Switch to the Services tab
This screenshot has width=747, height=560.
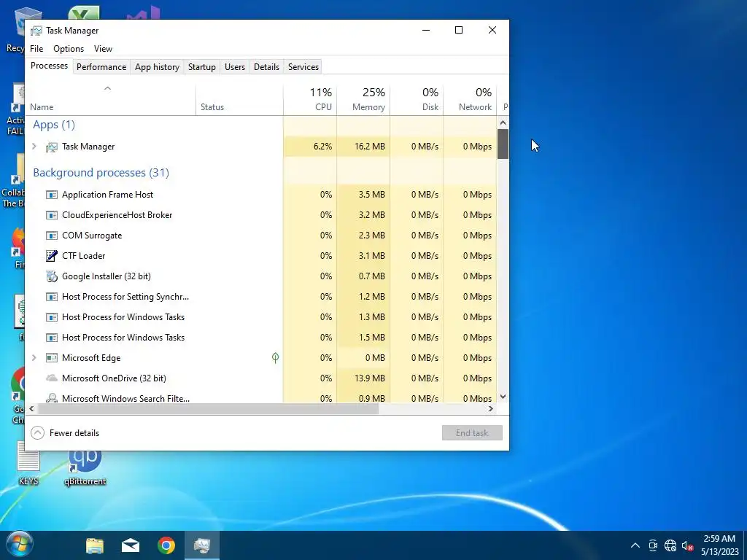pyautogui.click(x=303, y=67)
